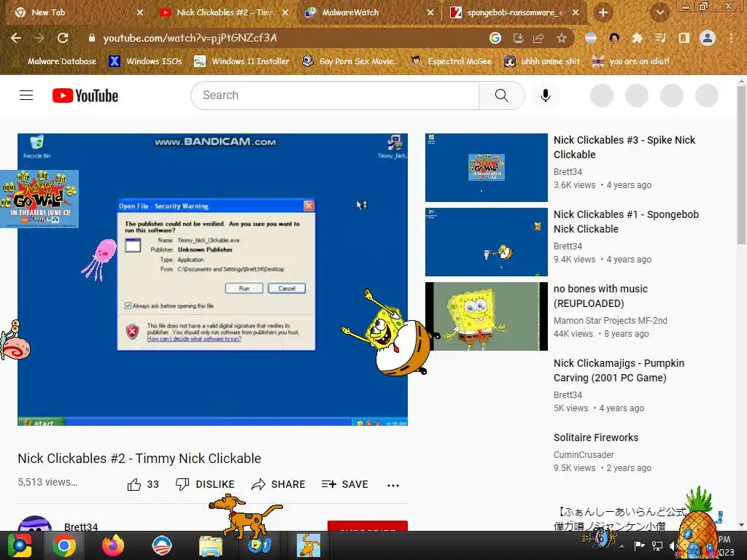Open the Solitaire Fireworks video title
The image size is (747, 560).
point(596,437)
